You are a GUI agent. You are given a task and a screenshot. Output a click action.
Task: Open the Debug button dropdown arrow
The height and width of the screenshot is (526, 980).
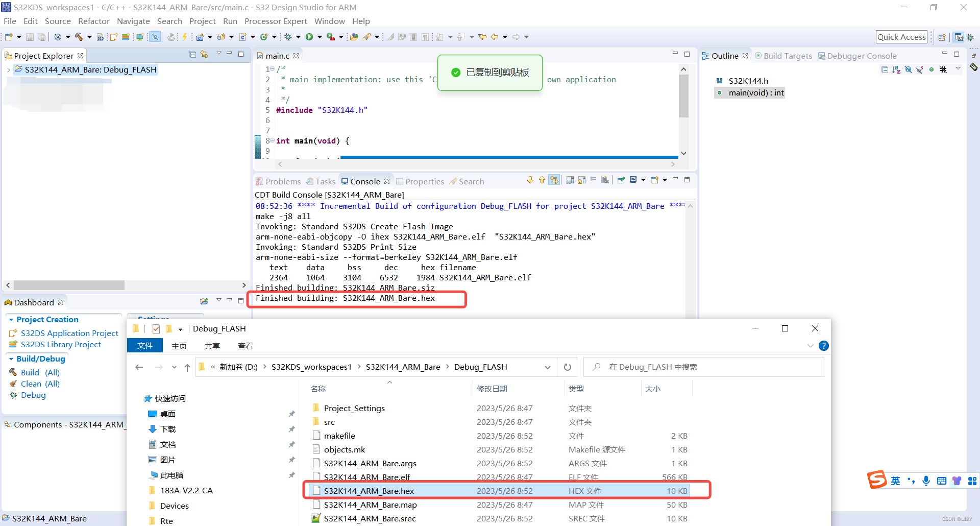(299, 37)
